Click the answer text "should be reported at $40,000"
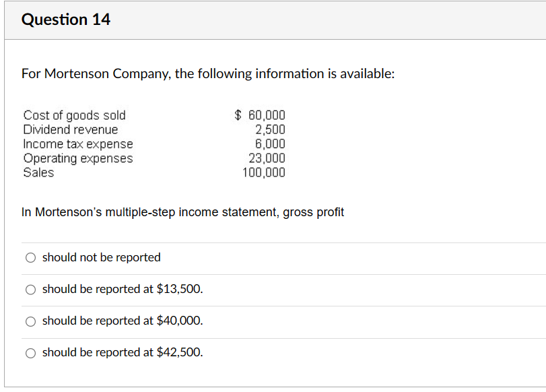 (123, 321)
